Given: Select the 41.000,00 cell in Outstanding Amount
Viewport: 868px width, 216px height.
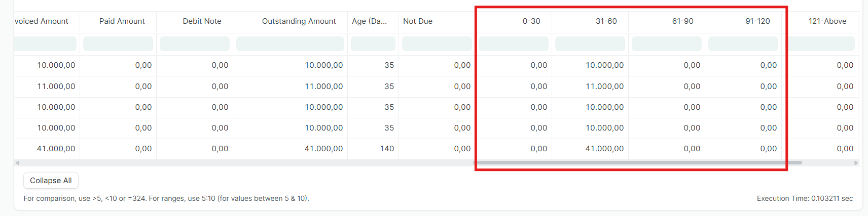Looking at the screenshot, I should [x=323, y=149].
